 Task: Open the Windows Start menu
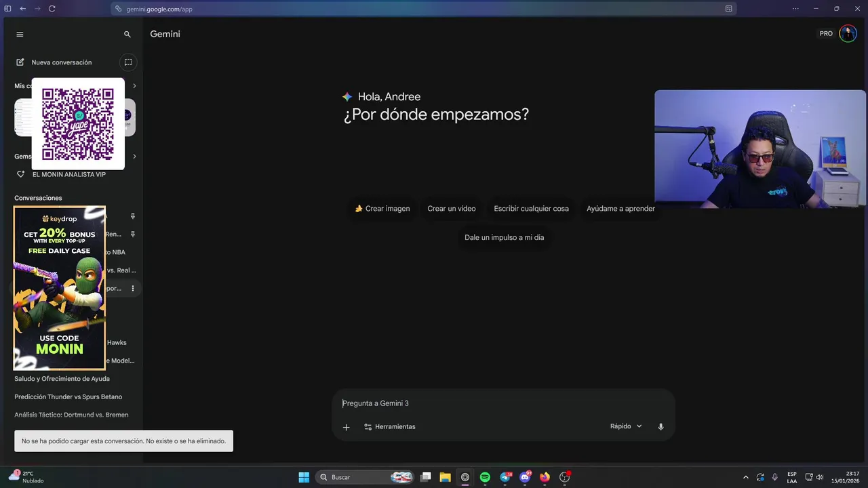(x=304, y=477)
